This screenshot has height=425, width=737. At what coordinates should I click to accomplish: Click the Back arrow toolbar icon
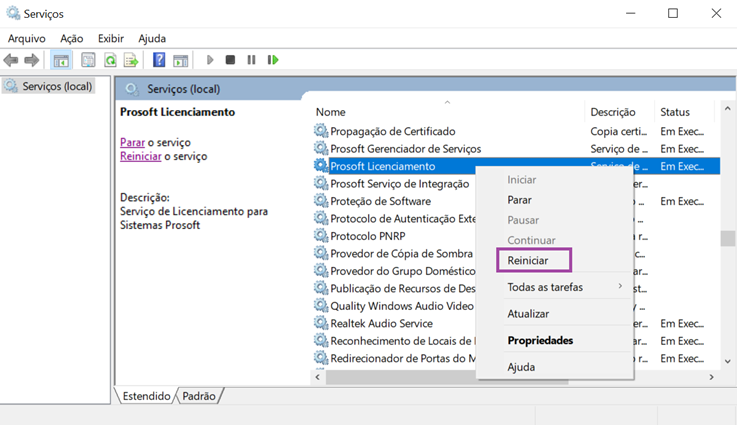click(10, 60)
